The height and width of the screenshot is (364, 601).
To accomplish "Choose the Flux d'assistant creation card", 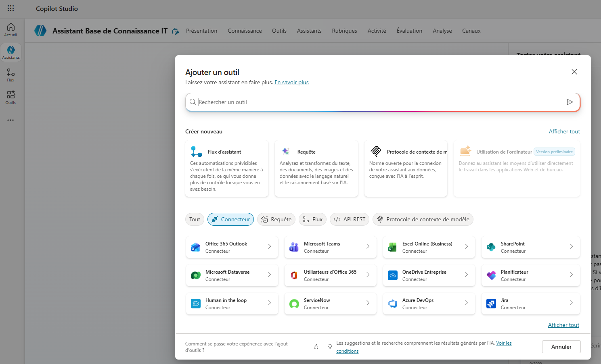I will click(226, 168).
